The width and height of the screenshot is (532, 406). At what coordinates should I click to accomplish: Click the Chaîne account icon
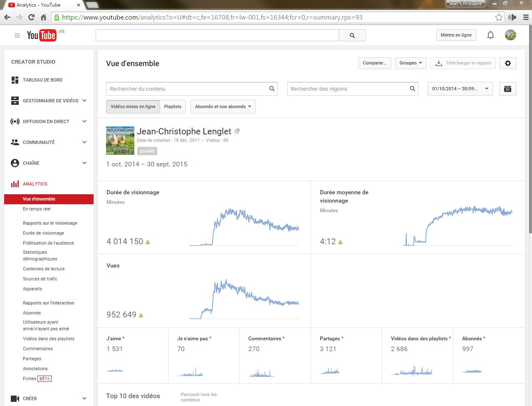[x=15, y=163]
